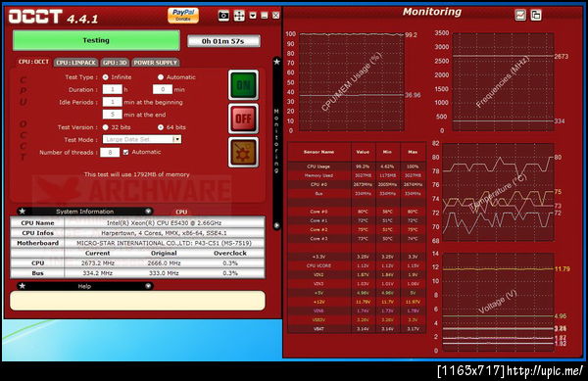
Task: Select the CPU tab of System Information
Action: (x=181, y=212)
